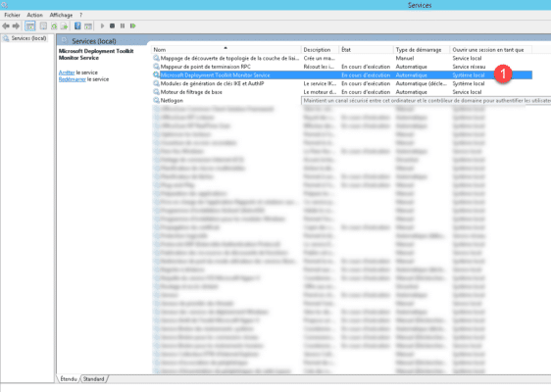Restart the service with the green restart icon
This screenshot has width=551, height=392.
[x=132, y=26]
